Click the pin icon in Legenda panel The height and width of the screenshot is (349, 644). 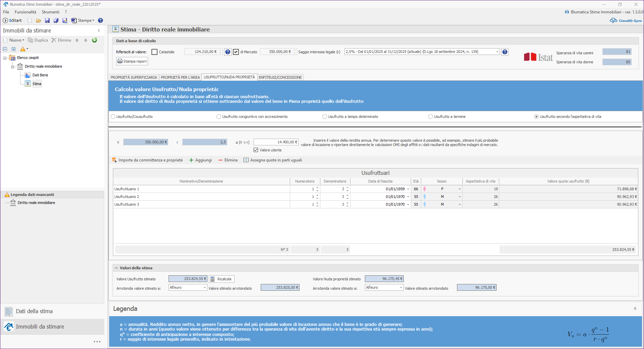click(635, 308)
